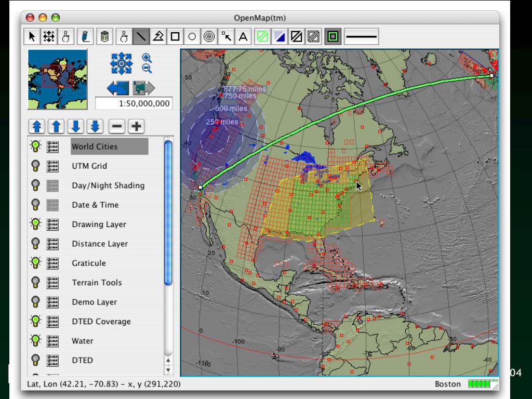Select the Day/Night Shading layer name
Image resolution: width=532 pixels, height=399 pixels.
click(108, 185)
